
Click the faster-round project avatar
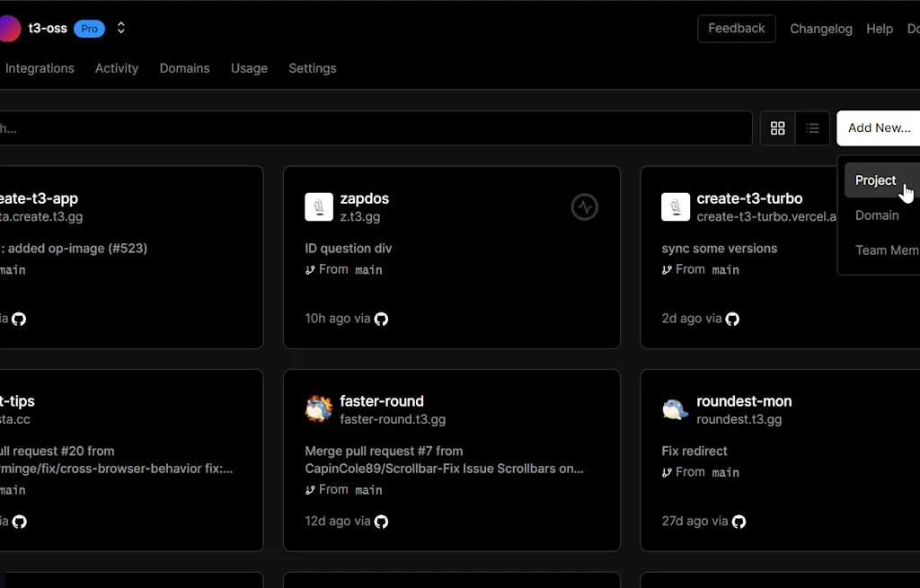point(319,408)
